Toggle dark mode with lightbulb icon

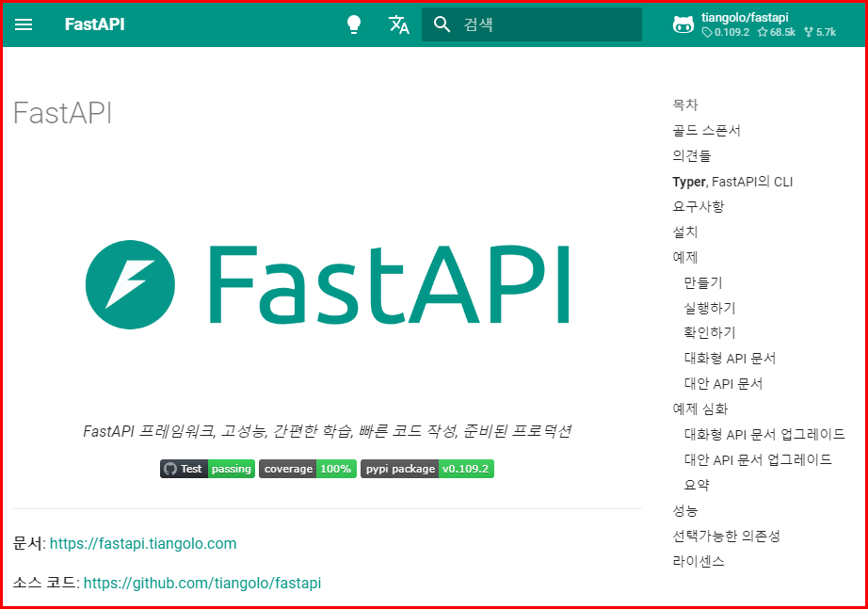(x=354, y=24)
